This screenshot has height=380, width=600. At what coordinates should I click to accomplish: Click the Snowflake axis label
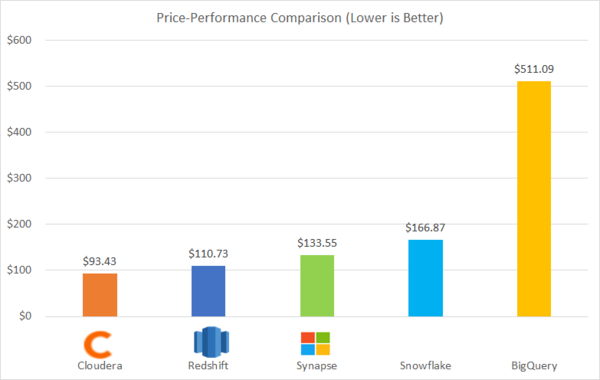pos(426,365)
